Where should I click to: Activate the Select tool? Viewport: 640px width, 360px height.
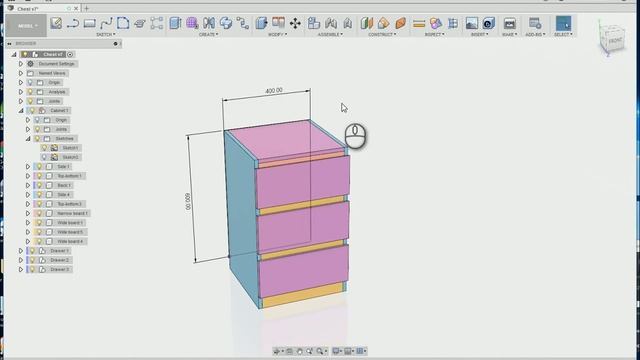click(x=563, y=23)
